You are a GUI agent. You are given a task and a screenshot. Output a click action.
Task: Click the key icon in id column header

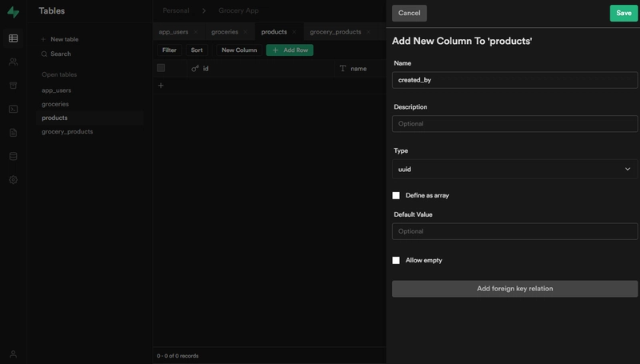195,69
